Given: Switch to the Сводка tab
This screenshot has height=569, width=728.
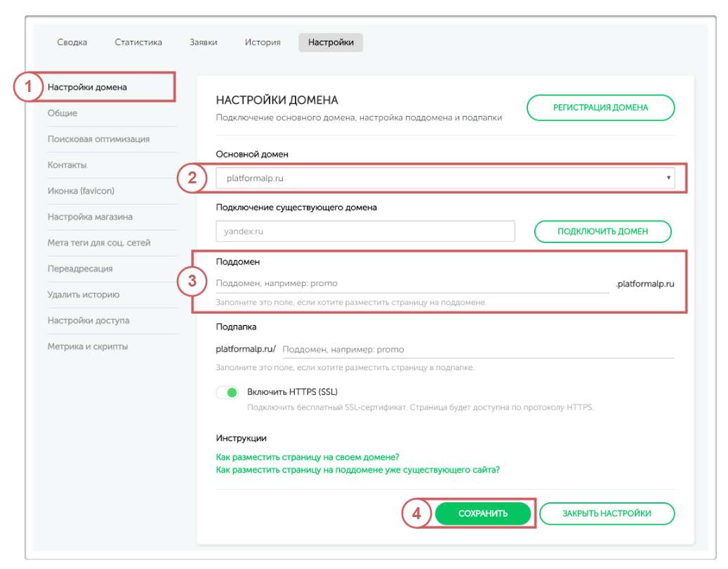Looking at the screenshot, I should pyautogui.click(x=72, y=42).
